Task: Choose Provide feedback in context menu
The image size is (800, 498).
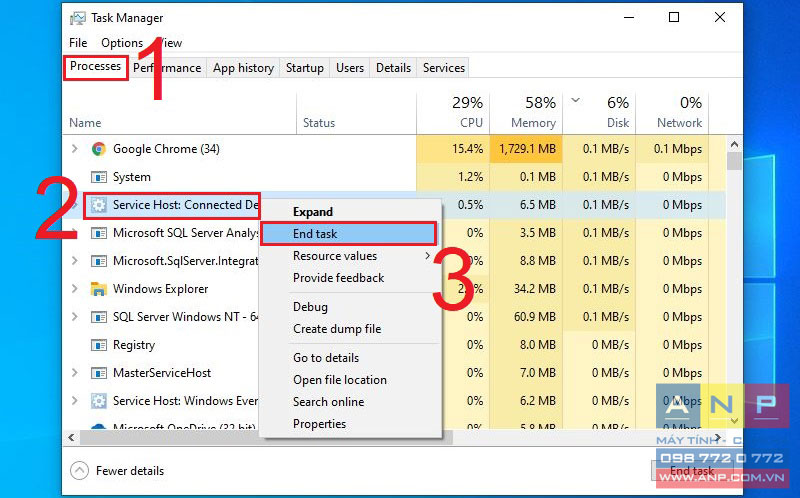Action: [350, 278]
